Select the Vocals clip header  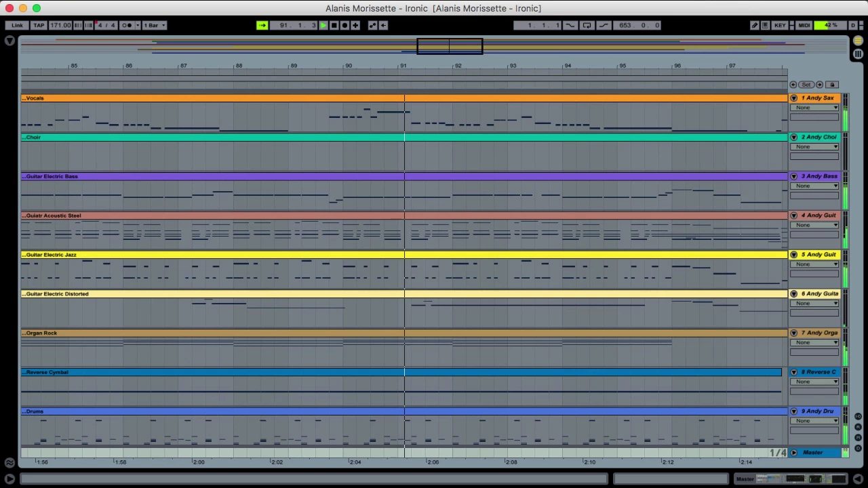[x=403, y=98]
